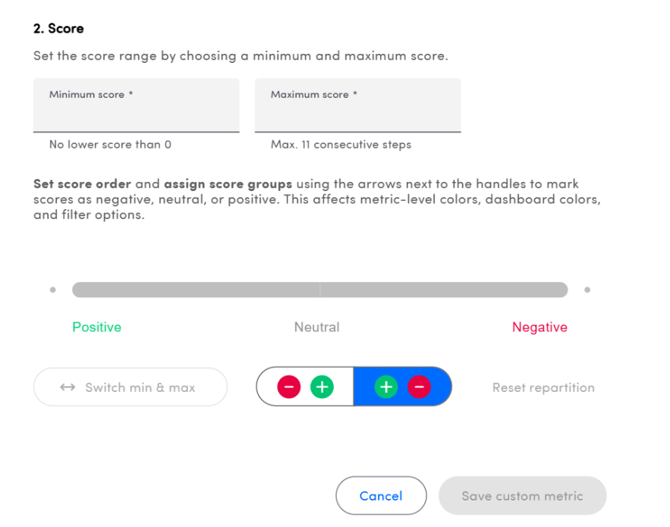Click the dot at the slider's left end
Image resolution: width=670 pixels, height=527 pixels.
pos(53,290)
